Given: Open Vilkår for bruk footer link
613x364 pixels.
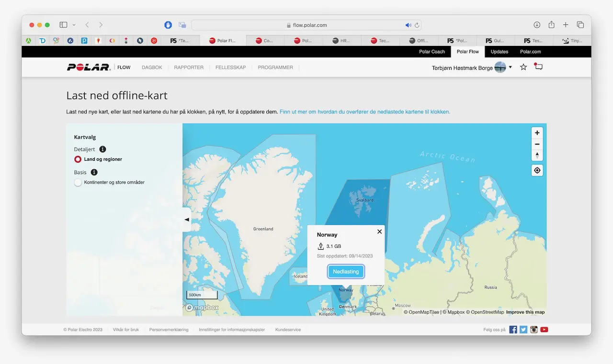Looking at the screenshot, I should point(126,330).
